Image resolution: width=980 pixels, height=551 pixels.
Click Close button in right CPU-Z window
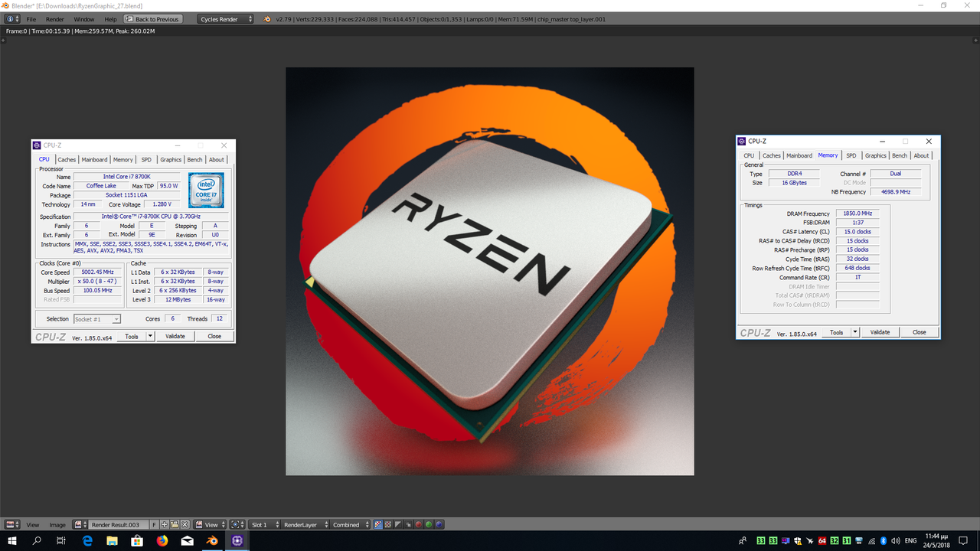920,332
